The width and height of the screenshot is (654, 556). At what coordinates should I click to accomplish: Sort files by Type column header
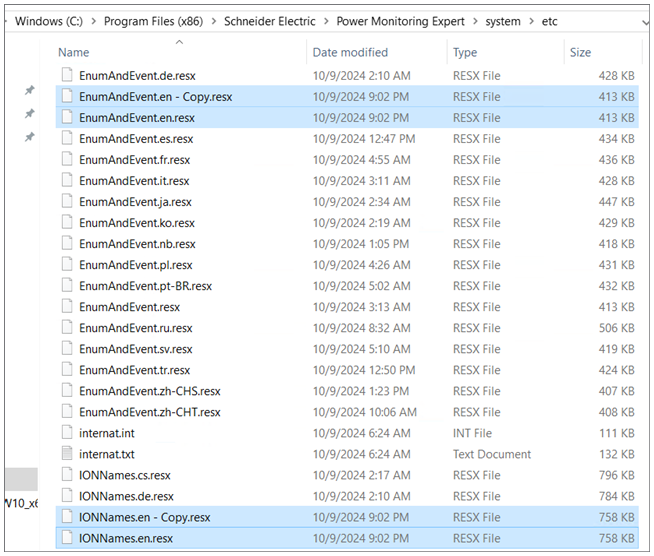465,53
